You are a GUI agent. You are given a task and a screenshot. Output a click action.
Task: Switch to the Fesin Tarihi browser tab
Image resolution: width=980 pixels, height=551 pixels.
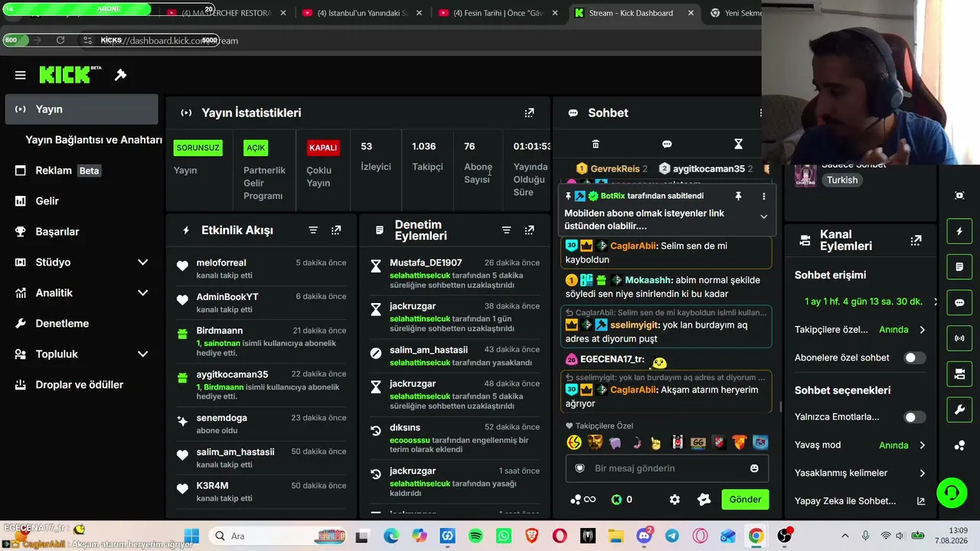[x=498, y=13]
